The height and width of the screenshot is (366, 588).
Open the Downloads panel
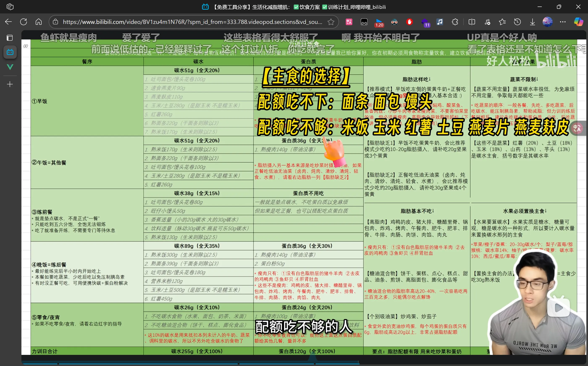click(x=532, y=22)
